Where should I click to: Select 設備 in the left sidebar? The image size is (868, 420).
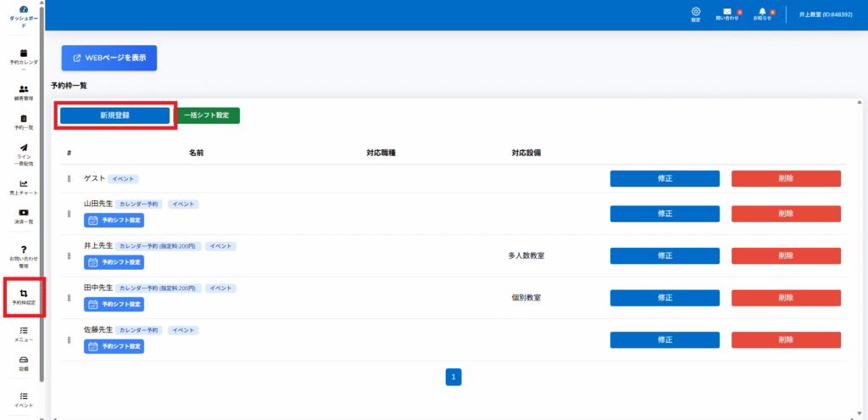pos(24,361)
